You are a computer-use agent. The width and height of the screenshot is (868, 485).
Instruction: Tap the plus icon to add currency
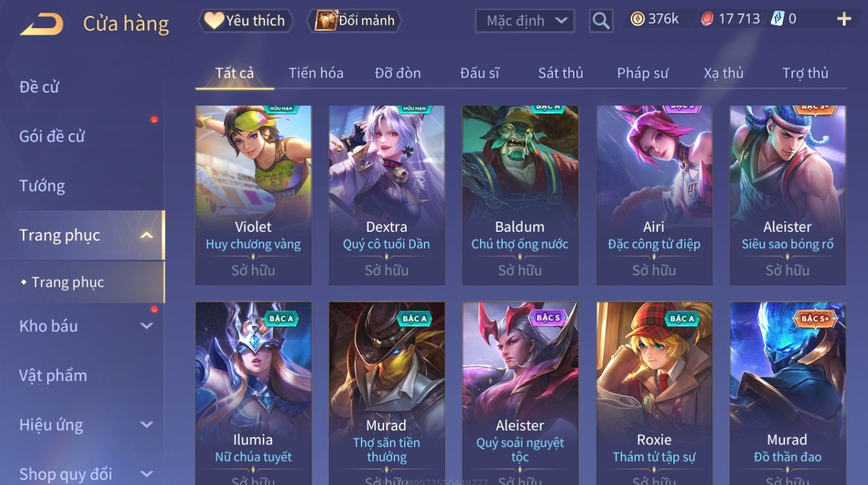(x=844, y=19)
